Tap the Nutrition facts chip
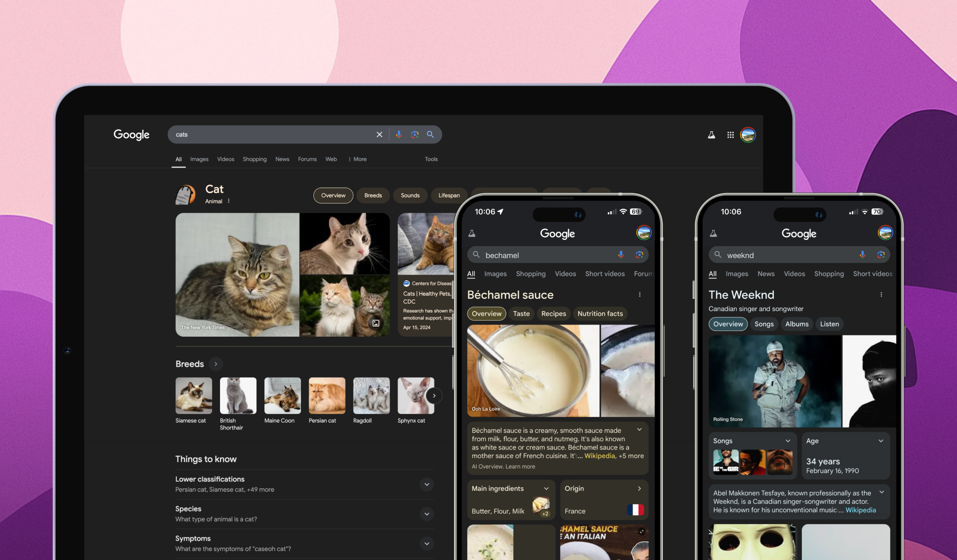Screen dimensions: 957x560 (600, 314)
